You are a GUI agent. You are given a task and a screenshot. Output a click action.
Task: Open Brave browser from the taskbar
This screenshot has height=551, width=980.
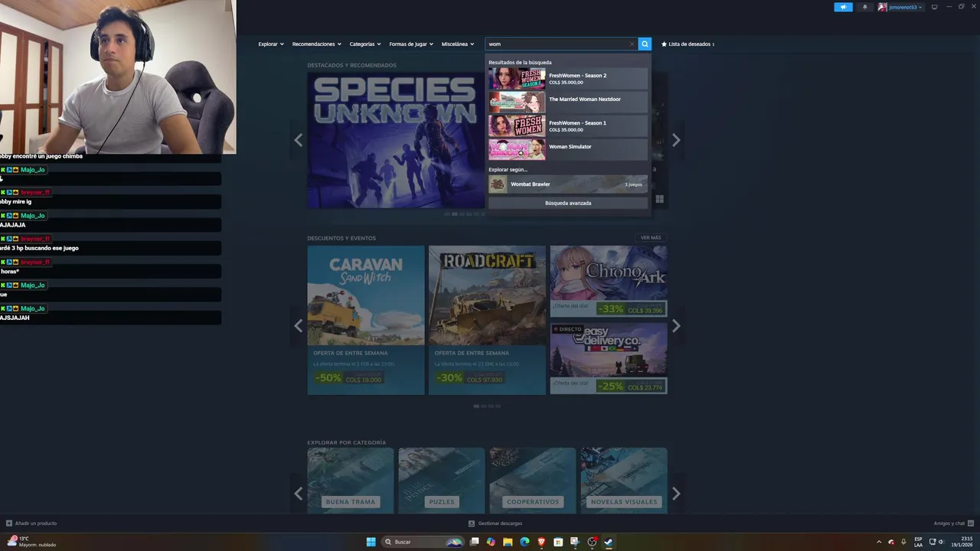coord(541,542)
